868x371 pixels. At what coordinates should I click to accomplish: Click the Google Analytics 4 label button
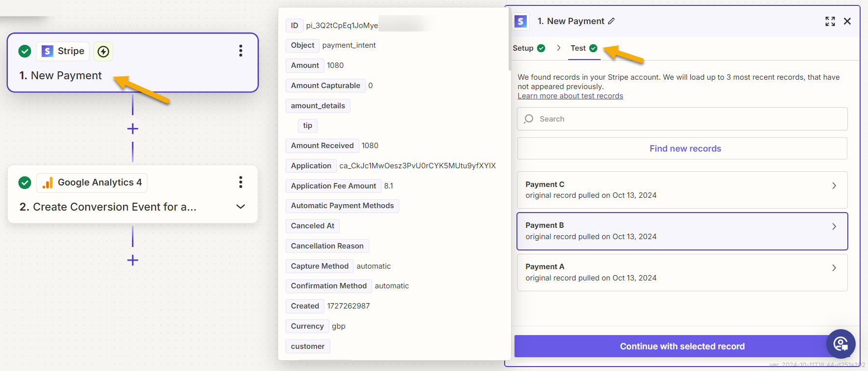(92, 183)
